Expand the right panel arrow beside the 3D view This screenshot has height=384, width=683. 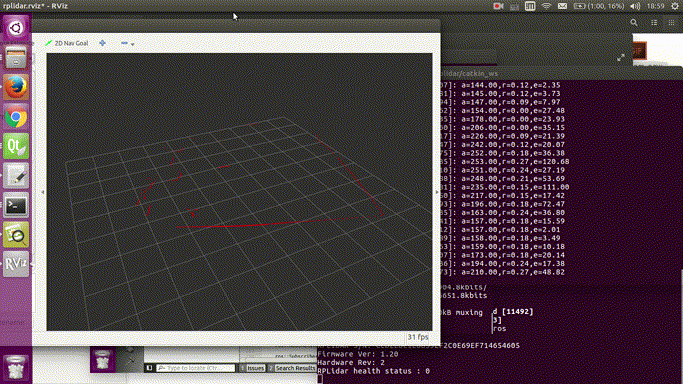(436, 192)
